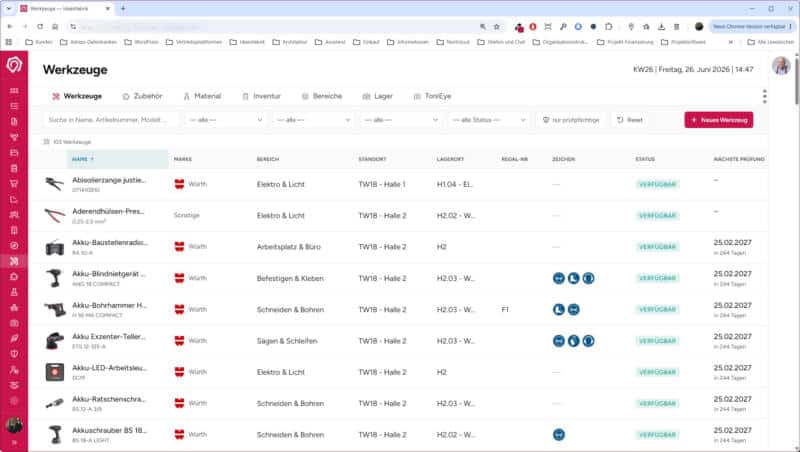This screenshot has width=800, height=452.
Task: Switch to the Bereiche tab
Action: (x=322, y=96)
